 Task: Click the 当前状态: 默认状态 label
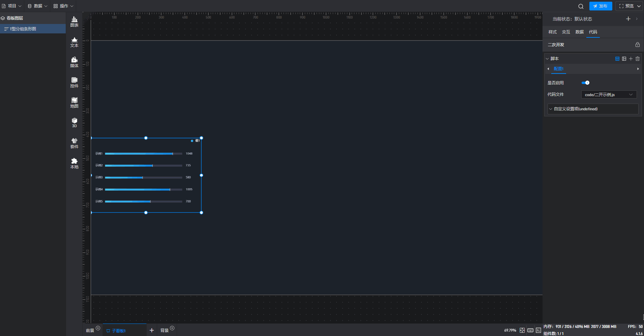tap(572, 19)
